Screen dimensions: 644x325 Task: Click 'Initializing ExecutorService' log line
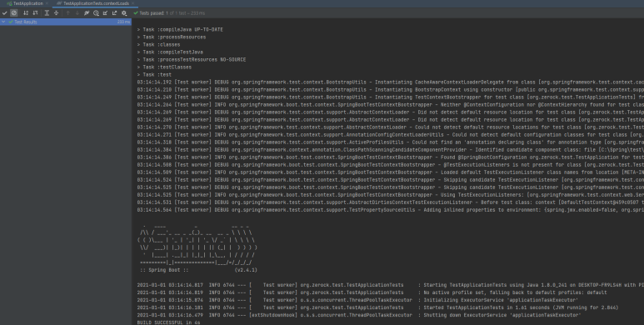pyautogui.click(x=357, y=300)
